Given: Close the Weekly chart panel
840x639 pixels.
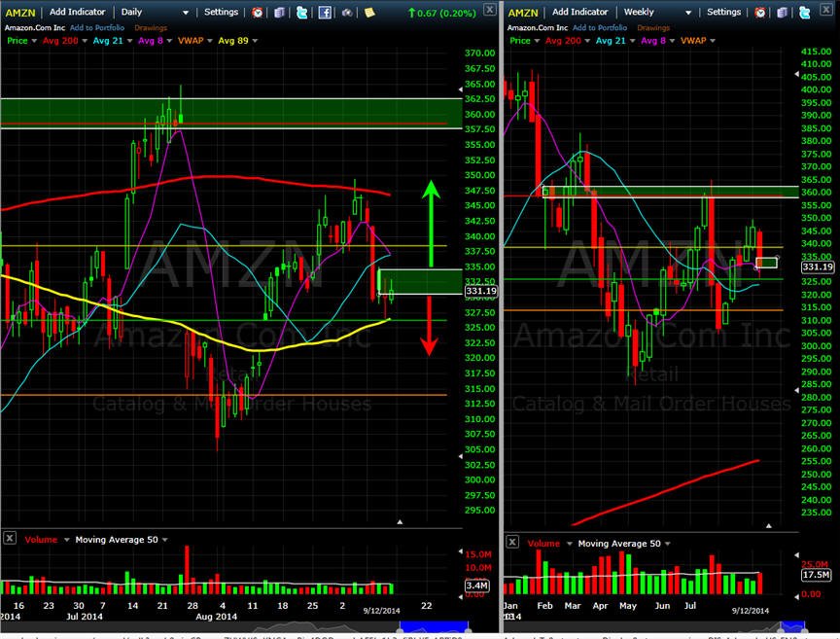Looking at the screenshot, I should click(x=826, y=9).
